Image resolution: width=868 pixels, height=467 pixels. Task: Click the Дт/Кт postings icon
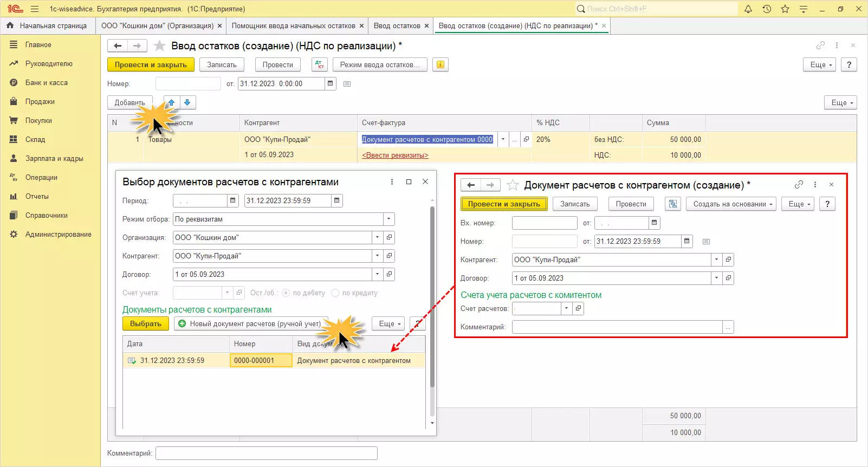click(x=320, y=64)
